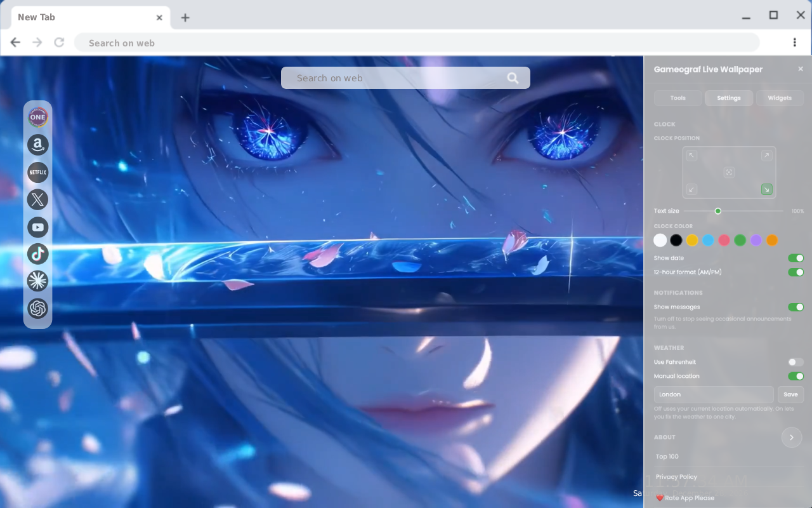This screenshot has height=508, width=812.
Task: Go back using browser back arrow
Action: [x=15, y=43]
